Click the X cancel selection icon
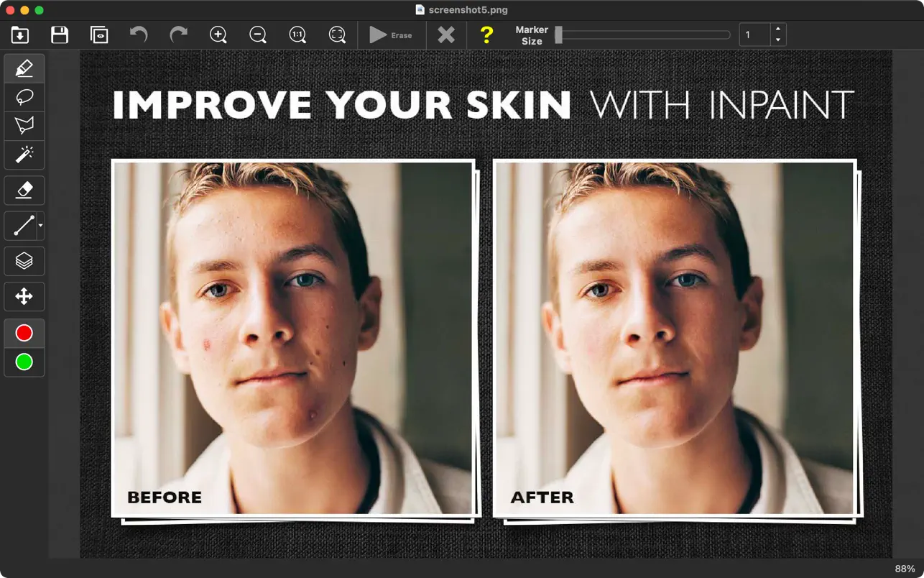This screenshot has width=924, height=578. point(446,35)
